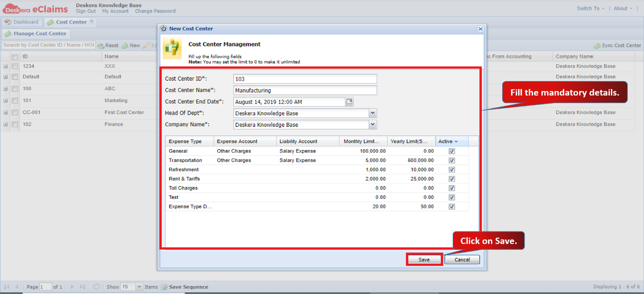The image size is (644, 294).
Task: Click the Sign Out link
Action: [86, 11]
